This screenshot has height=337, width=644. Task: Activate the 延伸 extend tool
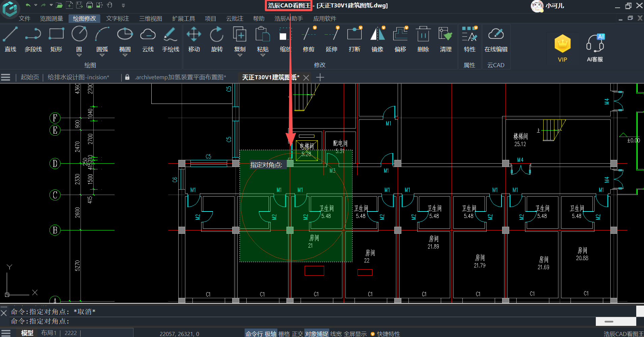point(331,39)
